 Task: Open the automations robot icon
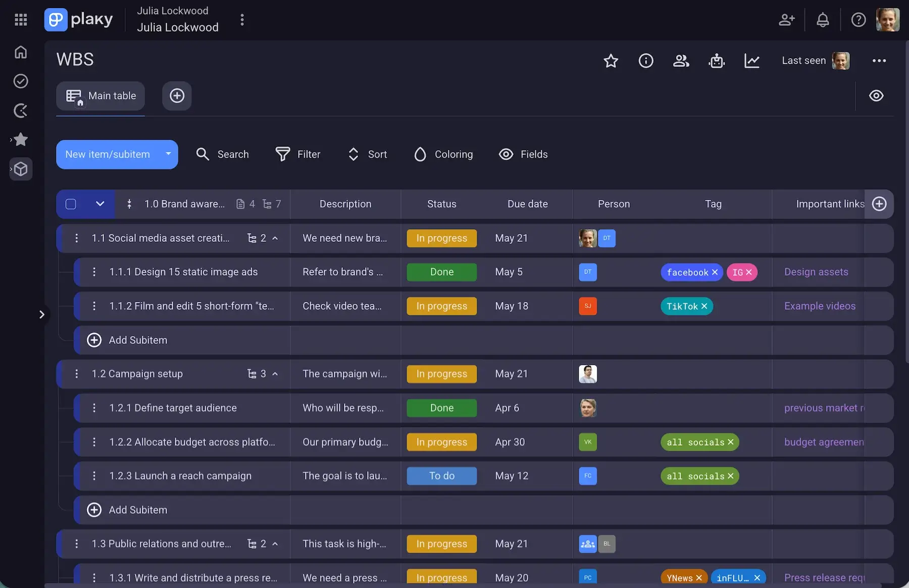pyautogui.click(x=717, y=61)
